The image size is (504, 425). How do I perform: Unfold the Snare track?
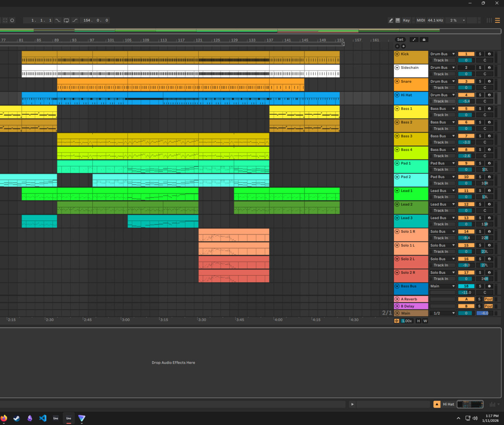pyautogui.click(x=397, y=81)
